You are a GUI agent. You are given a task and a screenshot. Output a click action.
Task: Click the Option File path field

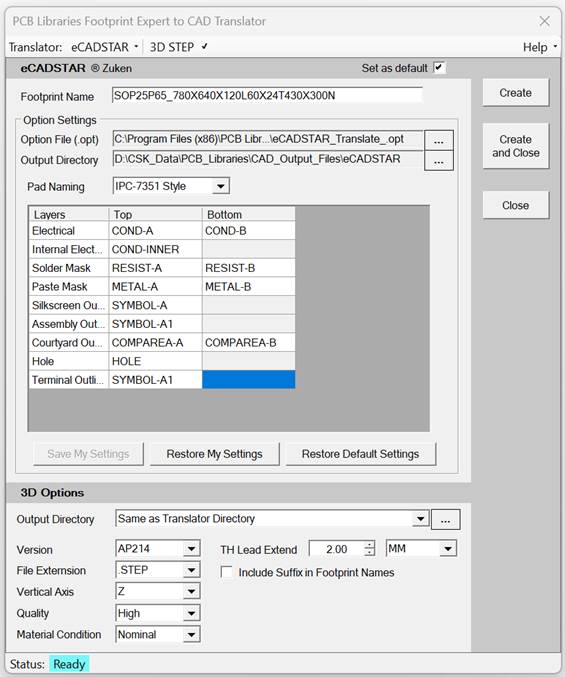click(268, 139)
